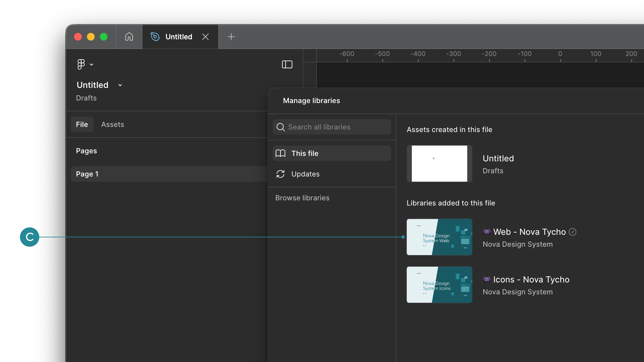644x362 pixels.
Task: Open Browse libraries section
Action: tap(302, 198)
